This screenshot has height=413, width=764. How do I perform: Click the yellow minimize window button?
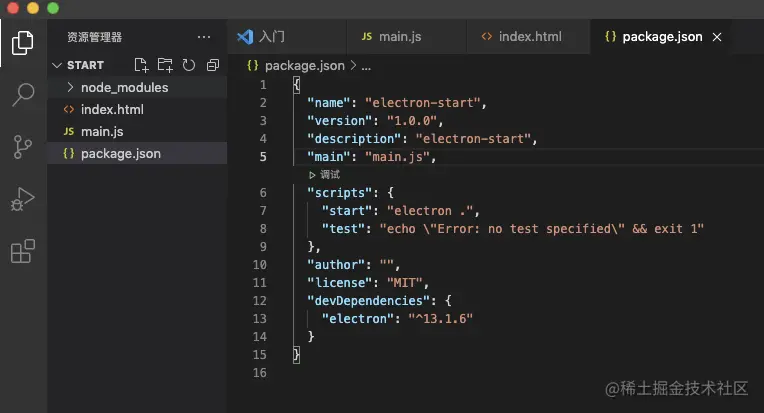click(x=33, y=8)
